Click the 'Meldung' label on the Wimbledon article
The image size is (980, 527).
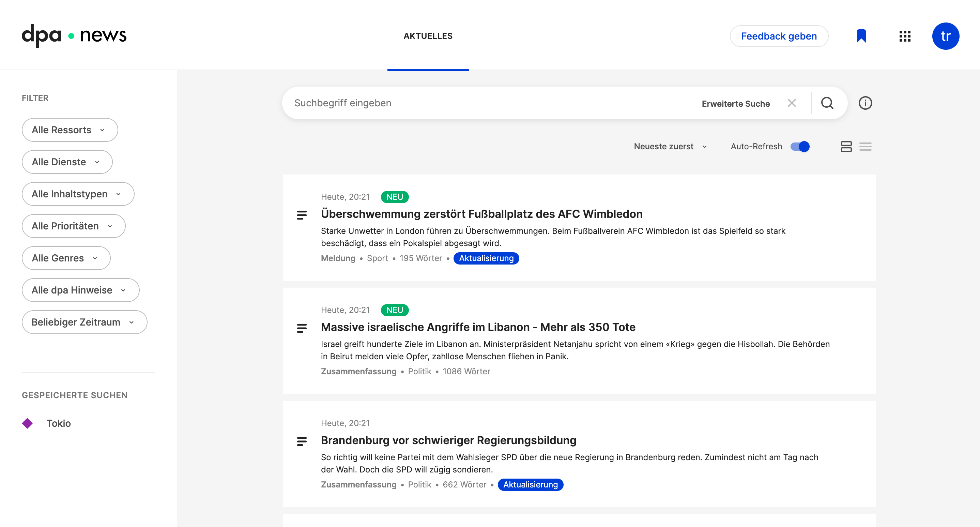point(338,258)
